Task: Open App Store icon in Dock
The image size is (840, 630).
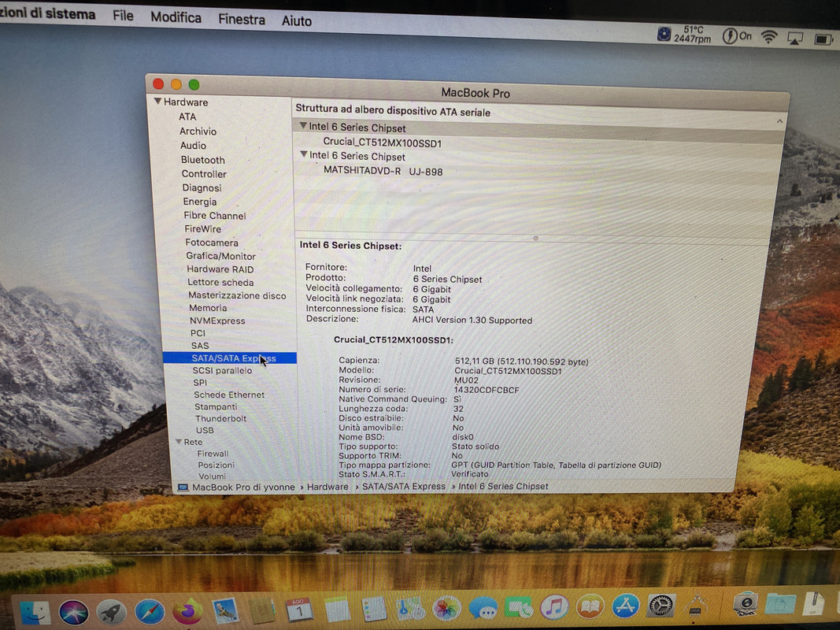Action: click(625, 606)
